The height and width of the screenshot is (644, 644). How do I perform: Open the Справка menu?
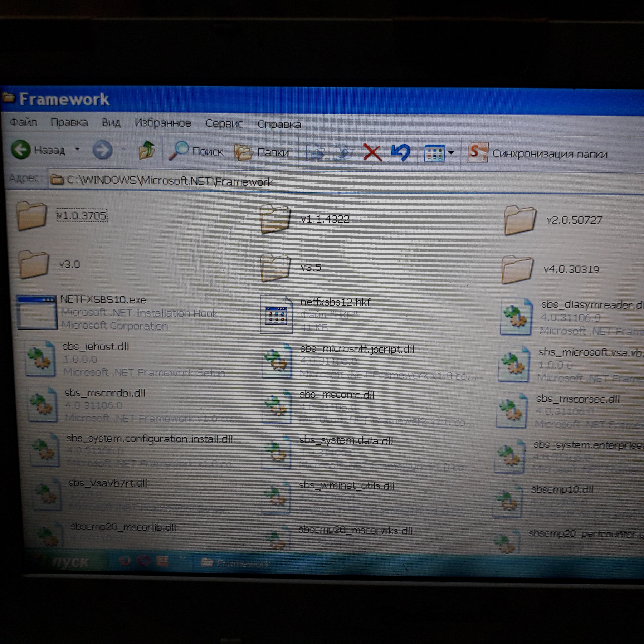(279, 124)
